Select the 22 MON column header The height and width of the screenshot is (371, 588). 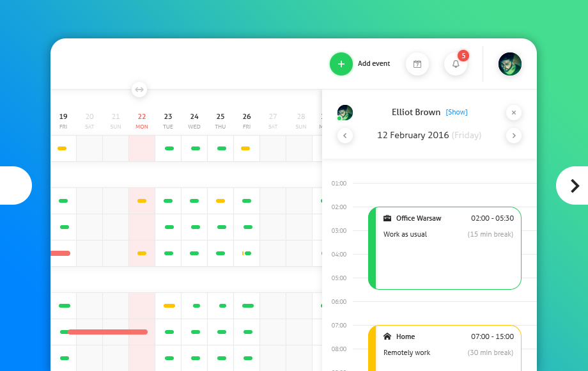pyautogui.click(x=142, y=121)
